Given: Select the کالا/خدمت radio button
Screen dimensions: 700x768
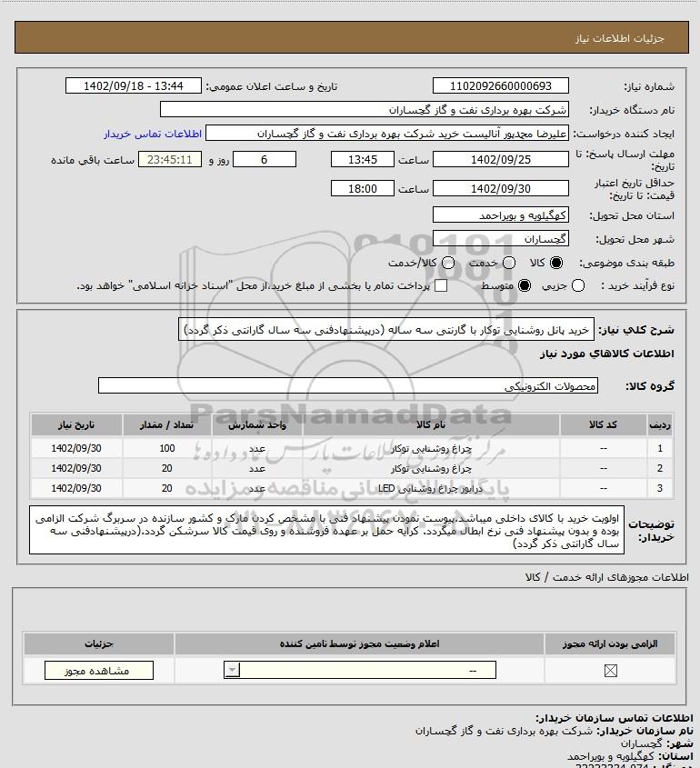Looking at the screenshot, I should click(447, 263).
